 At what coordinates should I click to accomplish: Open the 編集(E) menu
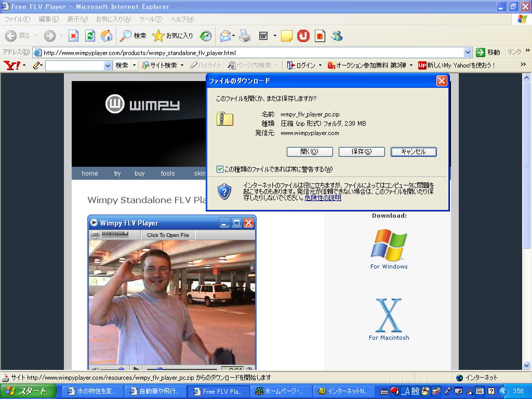coord(48,19)
